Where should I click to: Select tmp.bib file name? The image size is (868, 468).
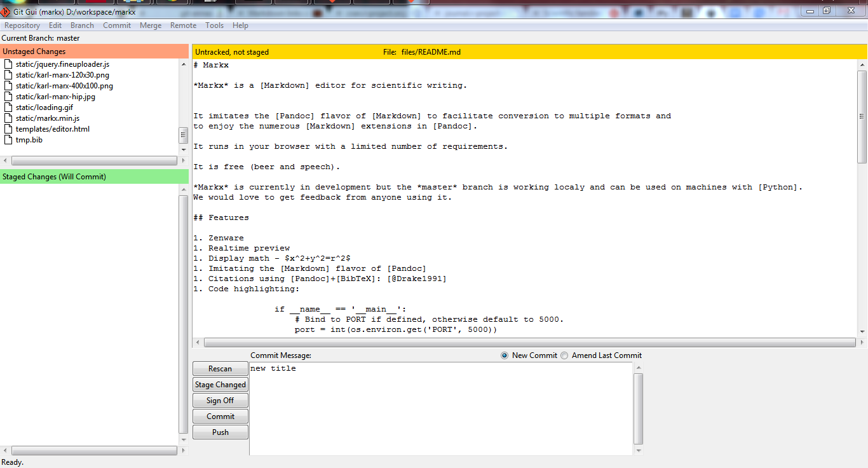pyautogui.click(x=29, y=140)
